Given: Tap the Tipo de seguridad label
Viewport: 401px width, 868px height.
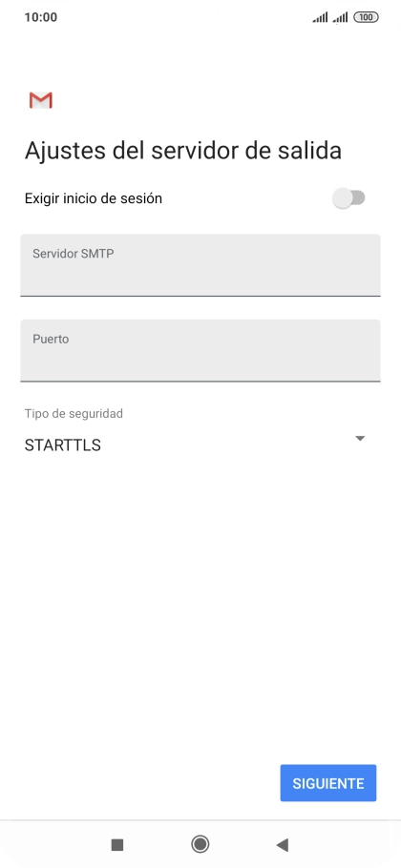Looking at the screenshot, I should (x=74, y=414).
